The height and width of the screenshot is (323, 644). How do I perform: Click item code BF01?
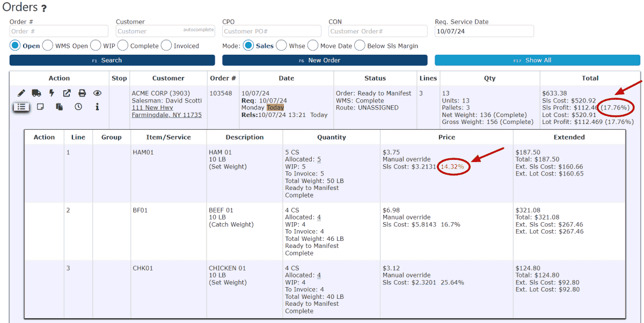[140, 210]
